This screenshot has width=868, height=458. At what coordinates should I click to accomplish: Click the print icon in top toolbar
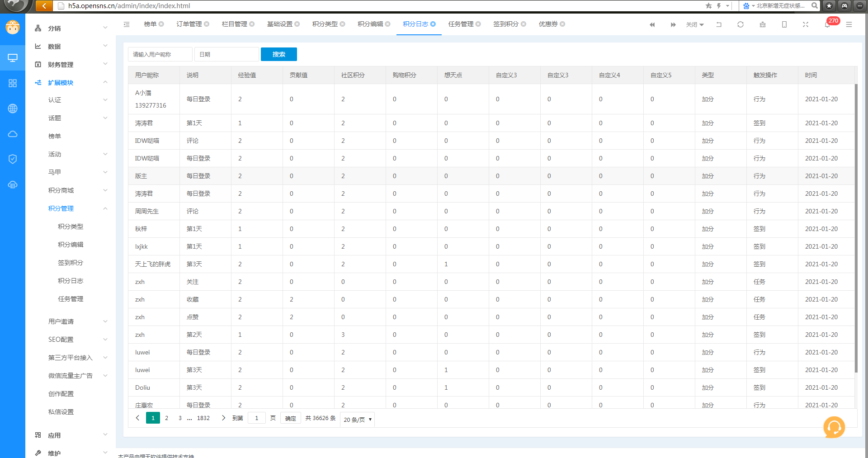pyautogui.click(x=763, y=24)
